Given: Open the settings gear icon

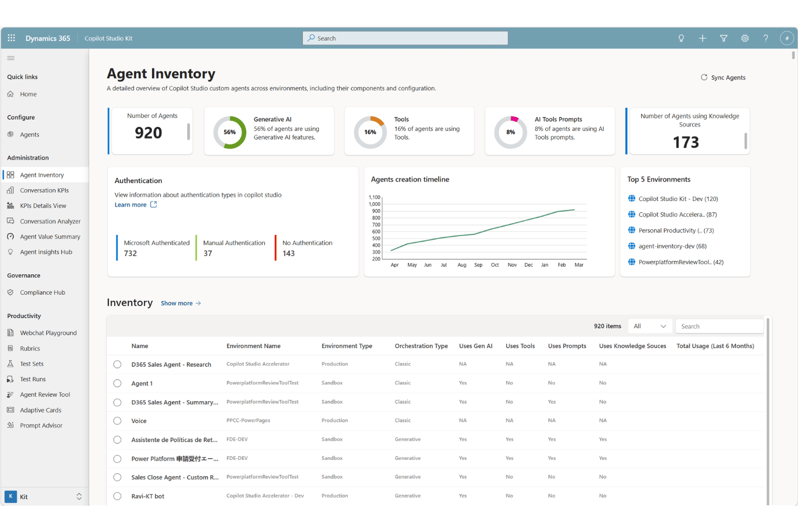Looking at the screenshot, I should tap(745, 38).
